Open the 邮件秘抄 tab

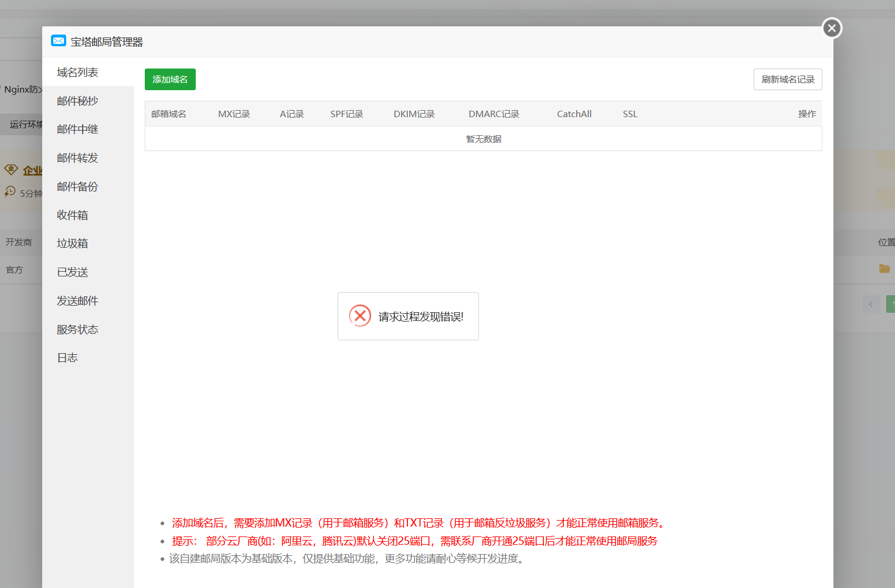pos(88,101)
